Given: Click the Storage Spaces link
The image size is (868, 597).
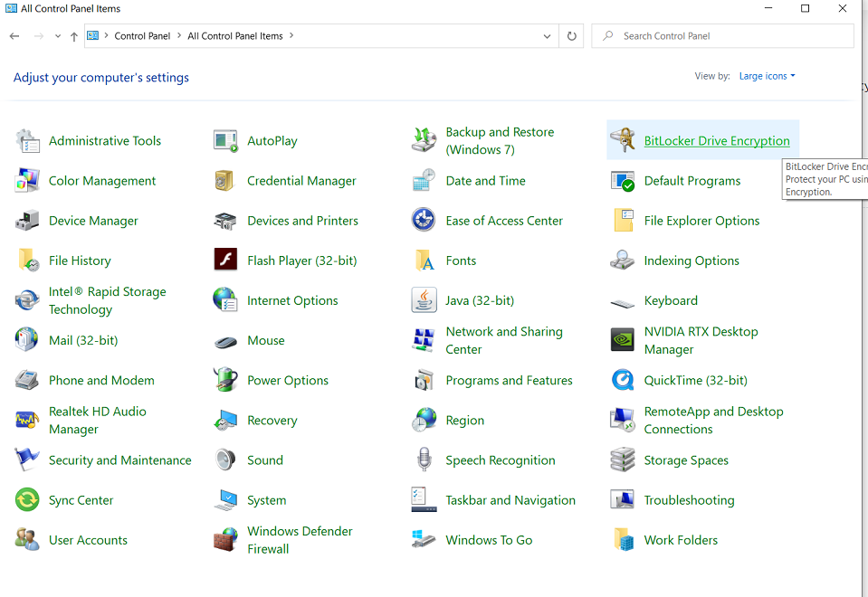Looking at the screenshot, I should click(x=686, y=460).
